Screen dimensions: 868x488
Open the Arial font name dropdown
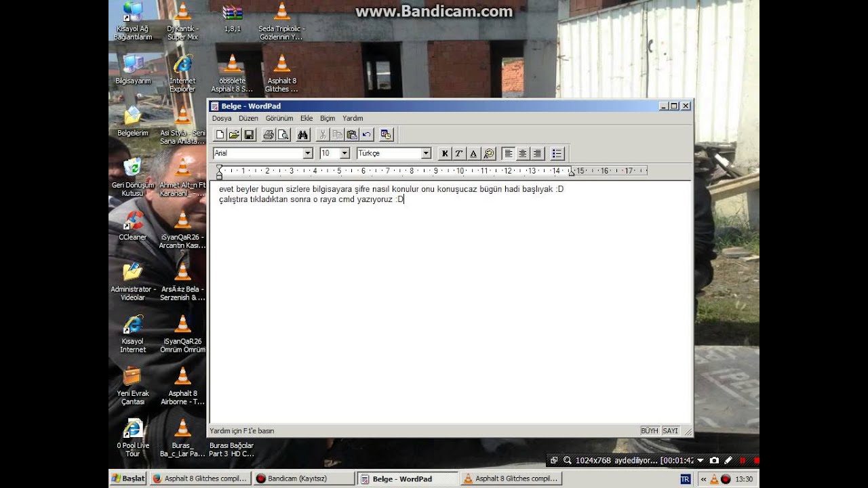point(308,154)
